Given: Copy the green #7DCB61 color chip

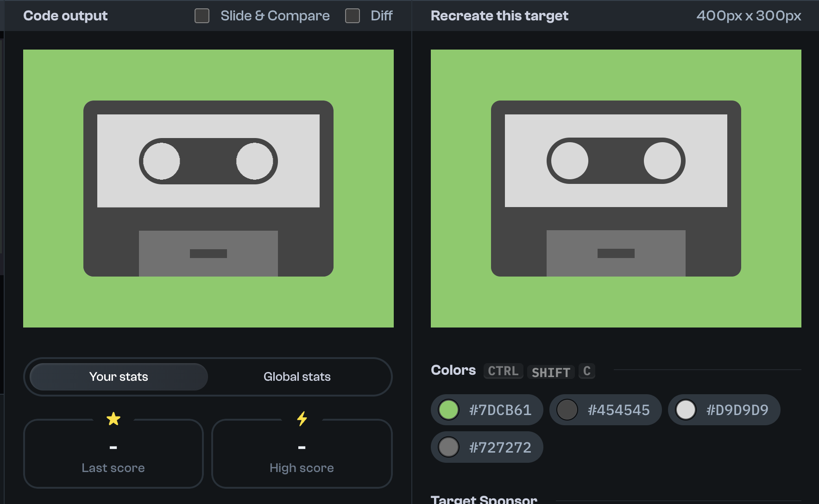Looking at the screenshot, I should pyautogui.click(x=487, y=410).
